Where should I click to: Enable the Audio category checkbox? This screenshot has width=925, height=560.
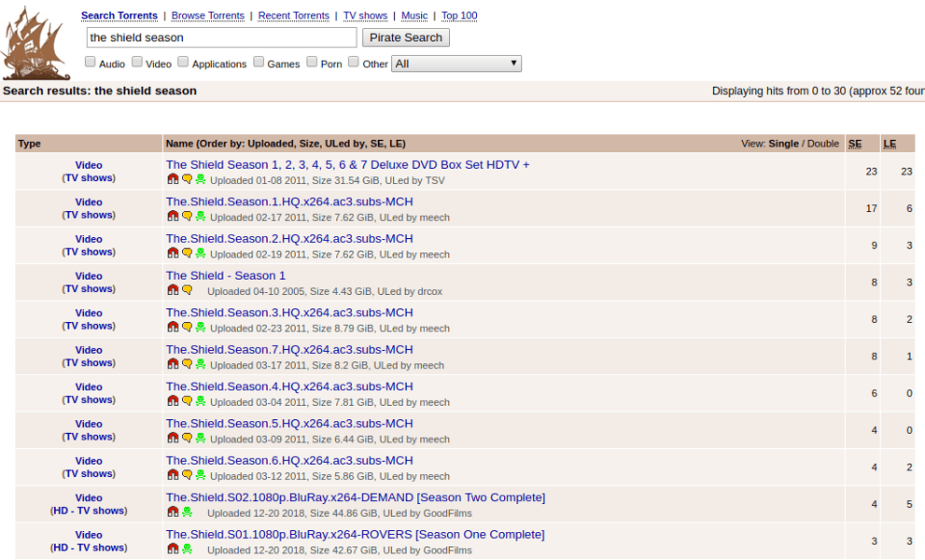(x=91, y=62)
